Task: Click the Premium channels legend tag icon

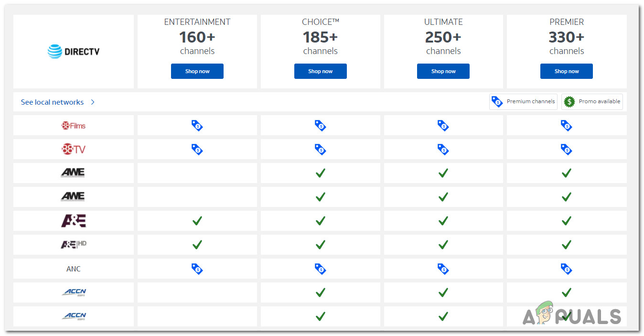Action: pyautogui.click(x=497, y=101)
